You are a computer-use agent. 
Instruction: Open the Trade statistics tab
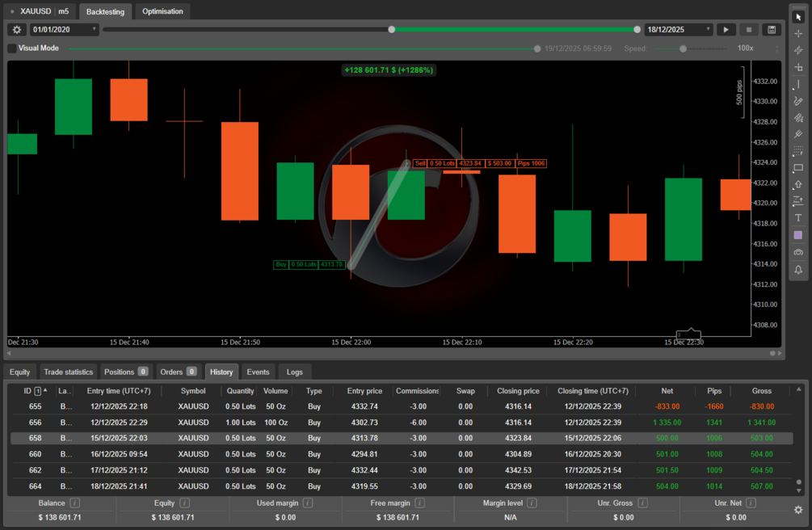(x=69, y=372)
